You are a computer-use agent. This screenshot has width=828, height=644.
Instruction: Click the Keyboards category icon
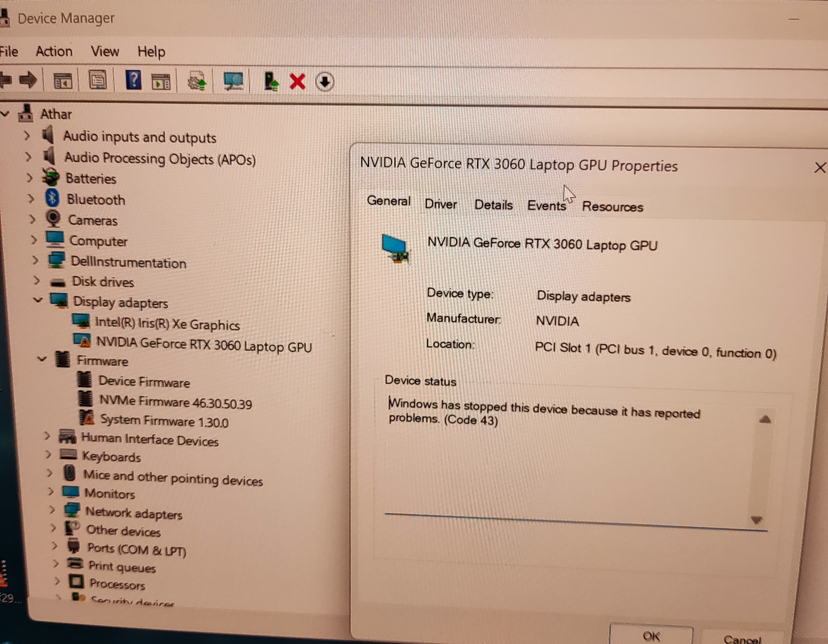pyautogui.click(x=68, y=454)
